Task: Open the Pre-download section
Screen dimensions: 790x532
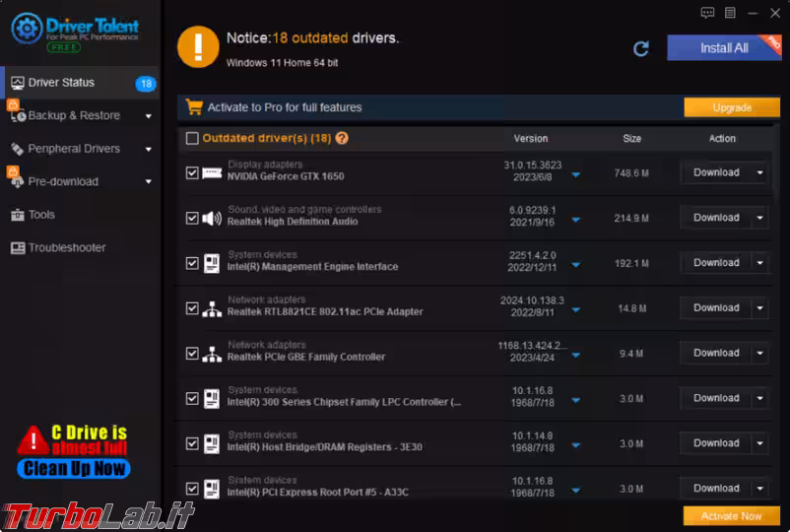Action: [80, 181]
